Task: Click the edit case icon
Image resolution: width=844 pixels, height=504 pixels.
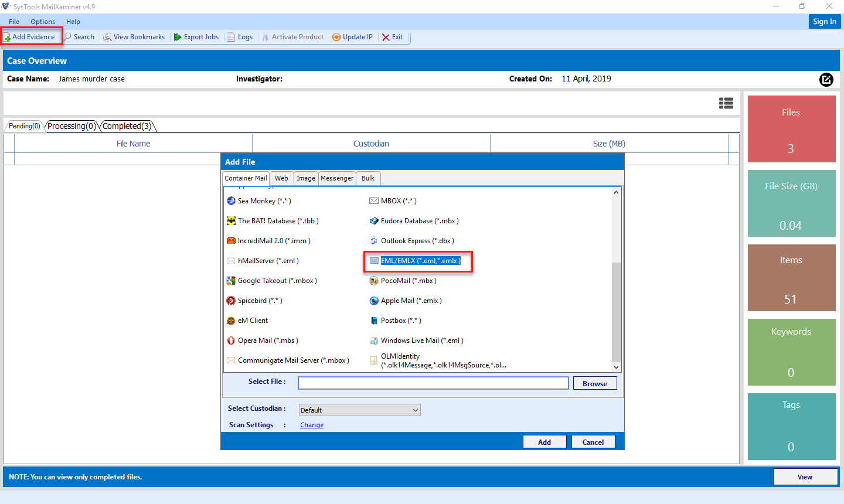Action: (x=826, y=79)
